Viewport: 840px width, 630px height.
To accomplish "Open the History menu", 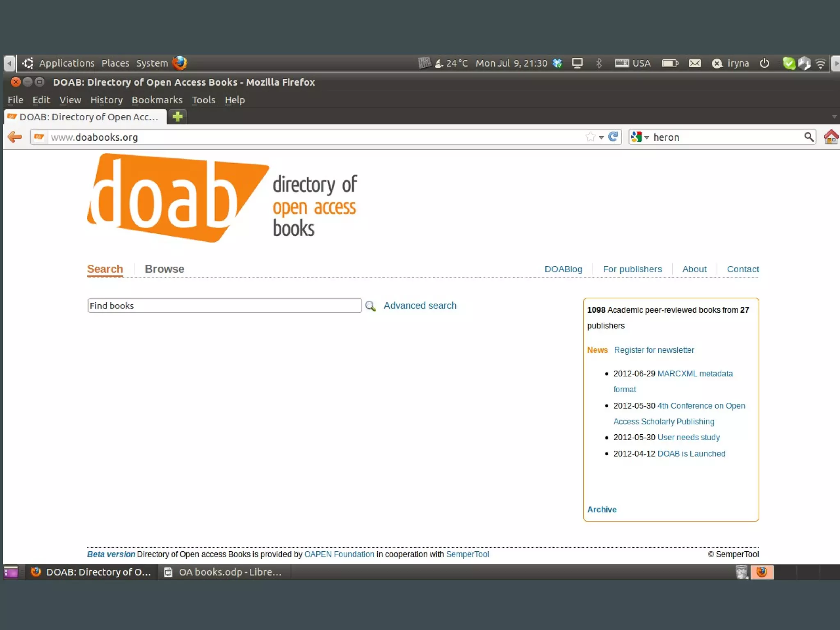I will pos(106,100).
